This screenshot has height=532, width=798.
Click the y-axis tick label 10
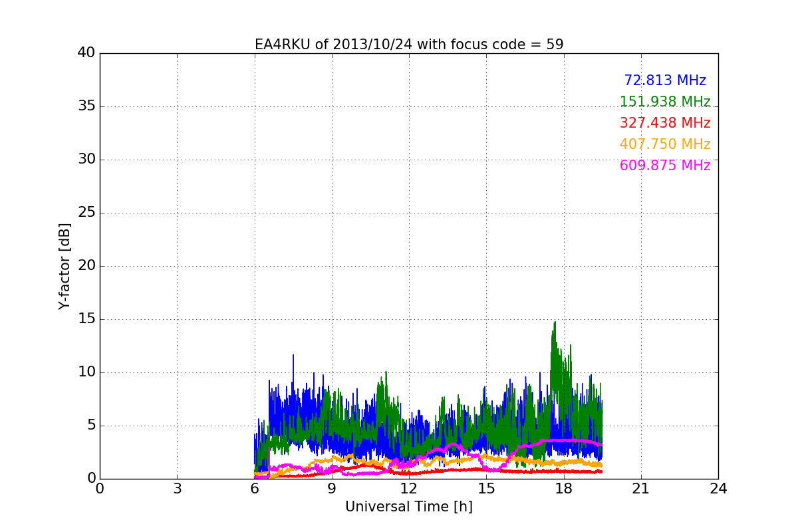pos(86,372)
